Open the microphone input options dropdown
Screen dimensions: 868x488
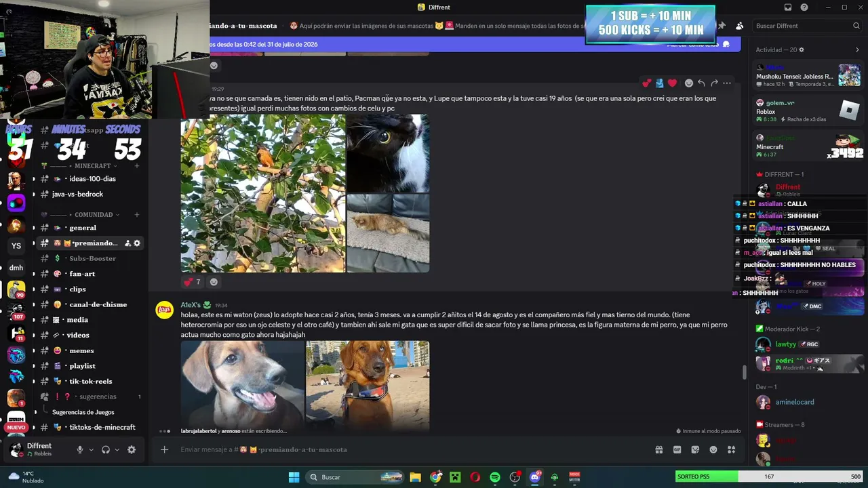tap(91, 449)
